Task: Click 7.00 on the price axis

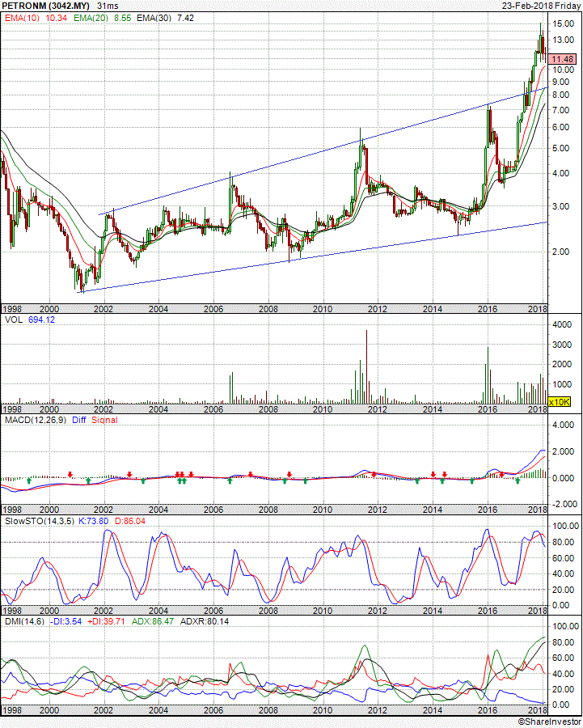Action: (561, 110)
